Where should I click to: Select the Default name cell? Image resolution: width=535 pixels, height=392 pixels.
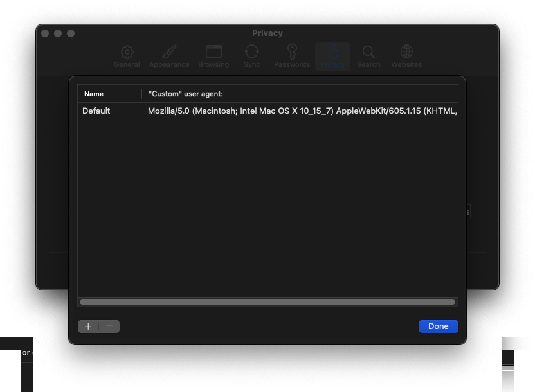coord(96,111)
